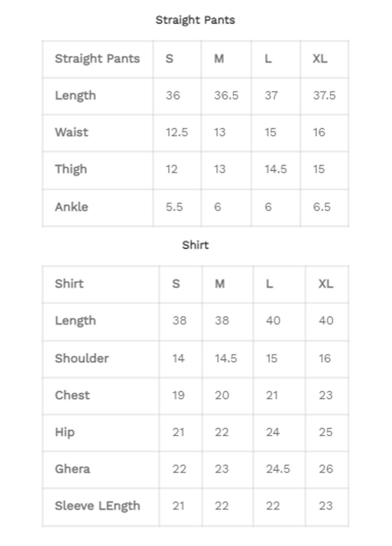Click the Ankle row label
This screenshot has height=546, width=392.
click(71, 207)
